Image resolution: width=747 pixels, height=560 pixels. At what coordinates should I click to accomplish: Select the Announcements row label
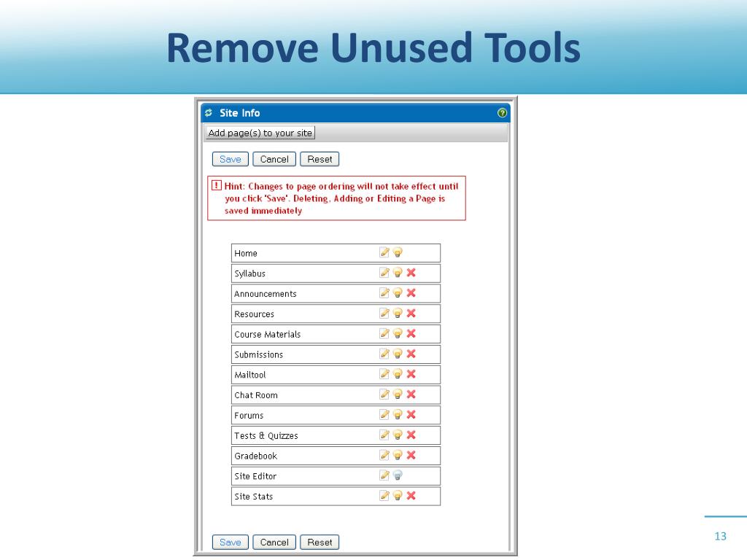click(266, 294)
